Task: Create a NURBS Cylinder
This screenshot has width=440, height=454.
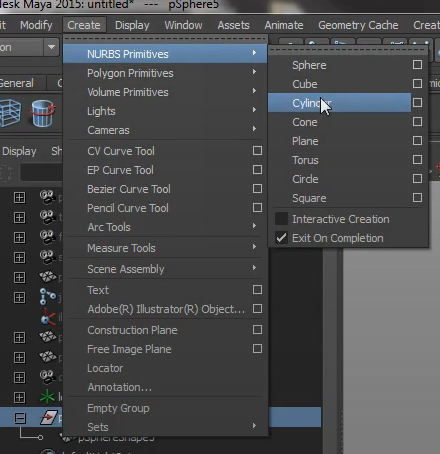Action: 339,103
